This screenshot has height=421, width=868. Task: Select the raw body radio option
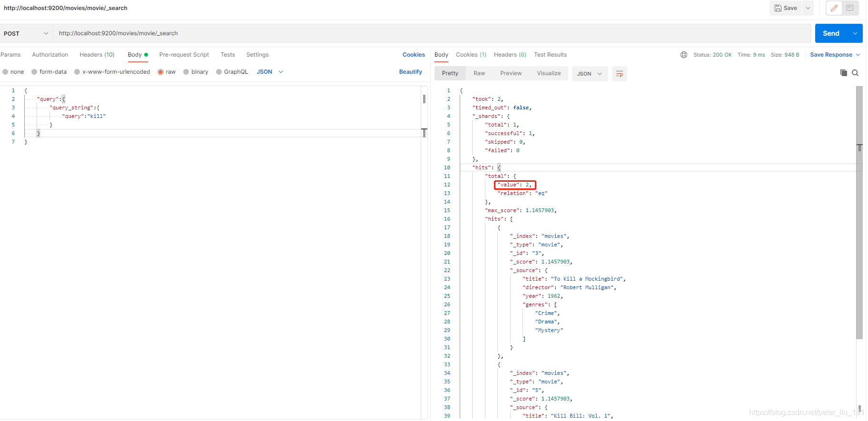click(x=161, y=72)
